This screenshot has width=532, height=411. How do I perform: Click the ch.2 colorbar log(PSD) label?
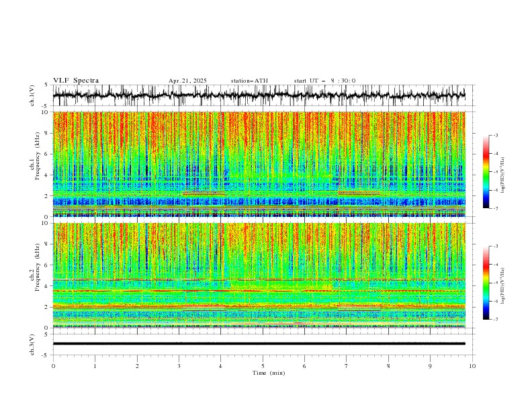coord(502,285)
